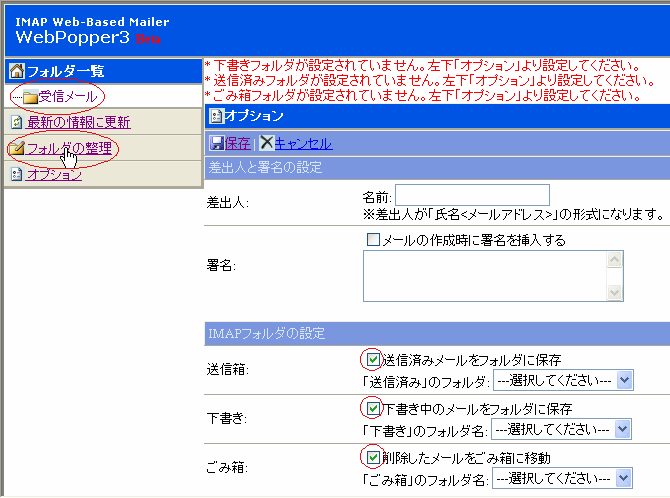Click the folder icon next to 受信メール

30,97
